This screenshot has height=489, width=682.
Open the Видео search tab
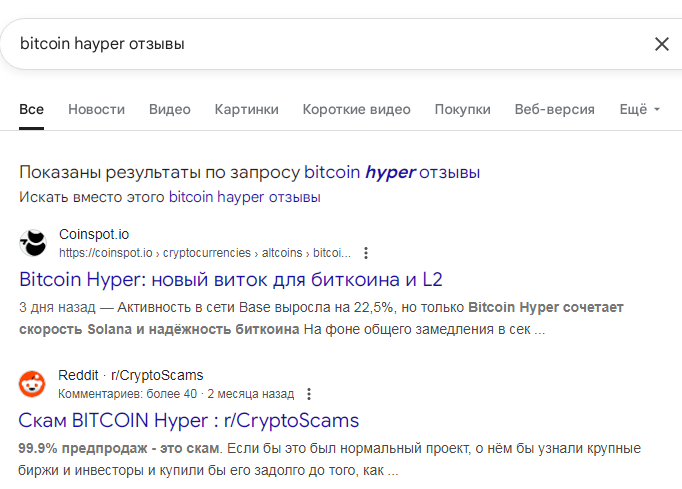click(169, 109)
